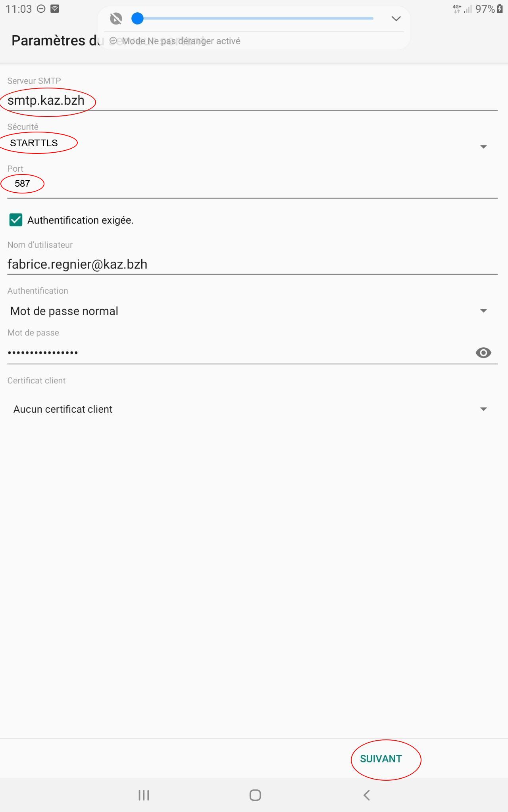Tap the muted notification bell icon
Viewport: 508px width, 812px height.
coord(116,19)
